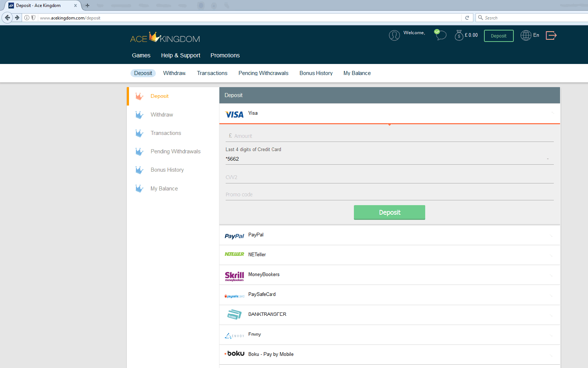
Task: Expand the PaySafeCard payment method row
Action: coord(390,295)
